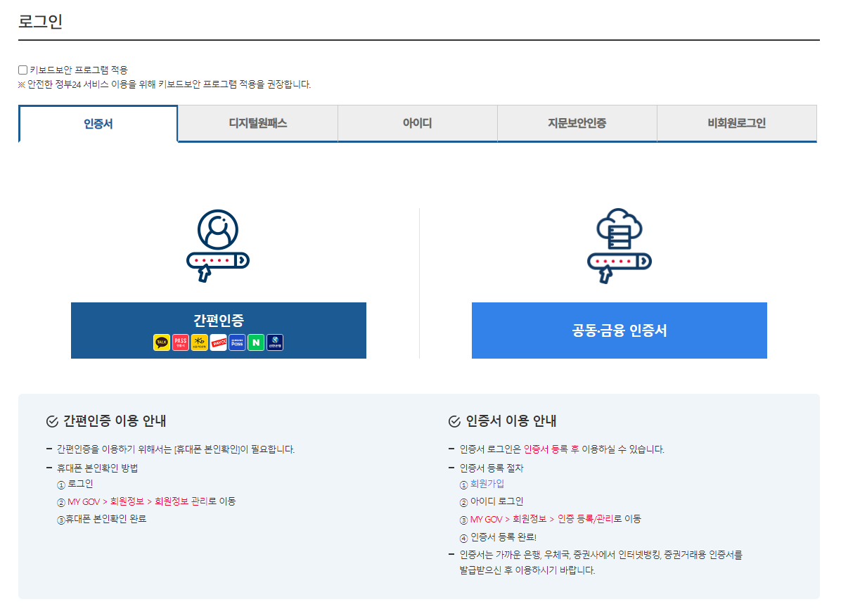Click the 인증서 등록 절차 line
This screenshot has width=841, height=616.
(x=492, y=468)
